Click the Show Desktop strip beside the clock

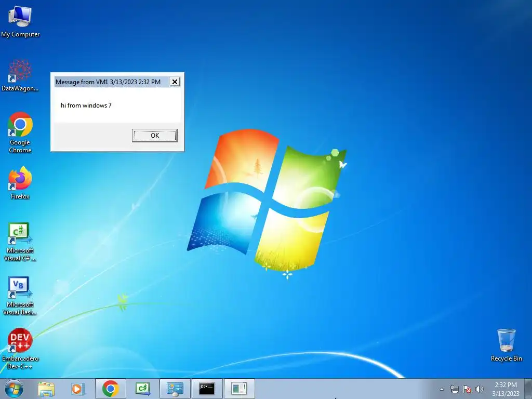coord(528,389)
